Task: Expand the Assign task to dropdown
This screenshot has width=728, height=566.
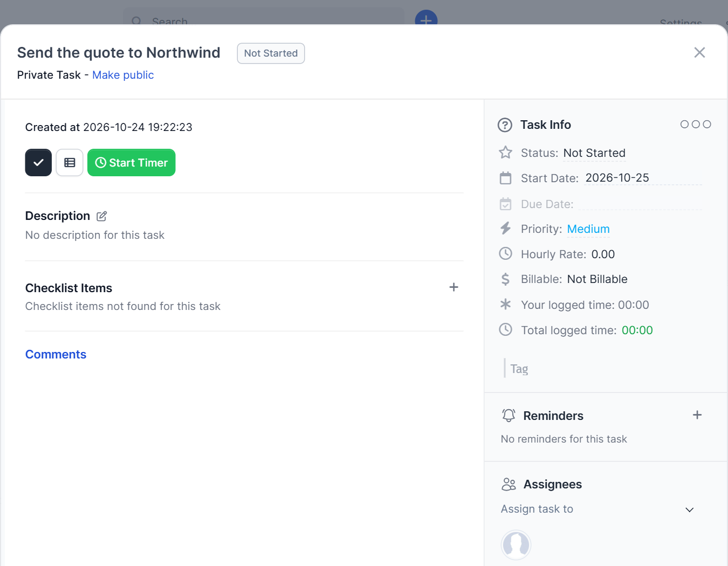Action: click(597, 509)
